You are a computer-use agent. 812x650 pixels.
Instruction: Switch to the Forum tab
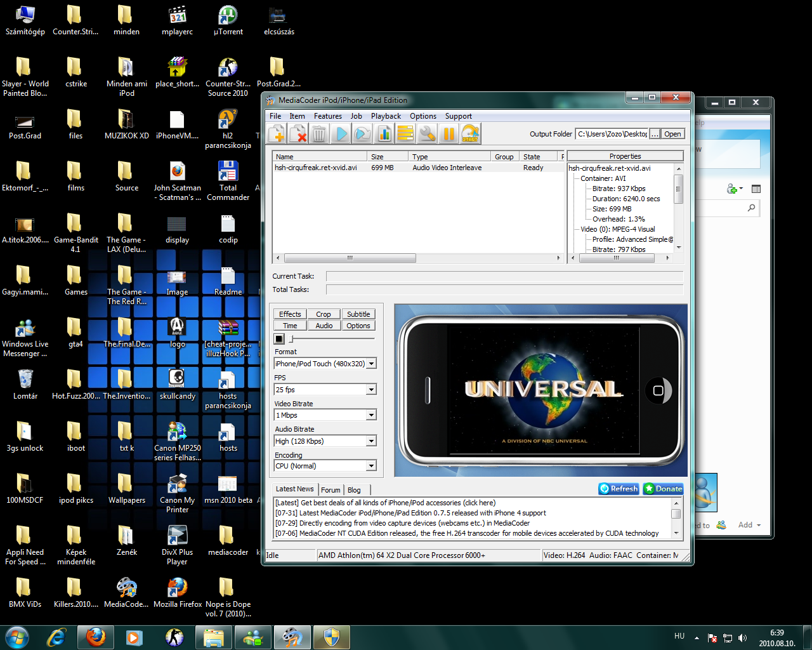[x=331, y=490]
